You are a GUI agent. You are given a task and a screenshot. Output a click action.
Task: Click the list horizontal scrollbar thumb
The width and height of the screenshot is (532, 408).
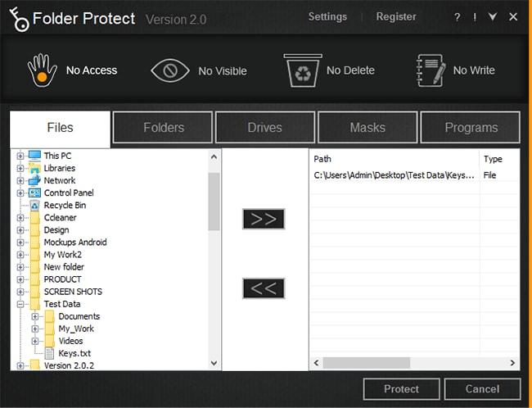click(367, 363)
